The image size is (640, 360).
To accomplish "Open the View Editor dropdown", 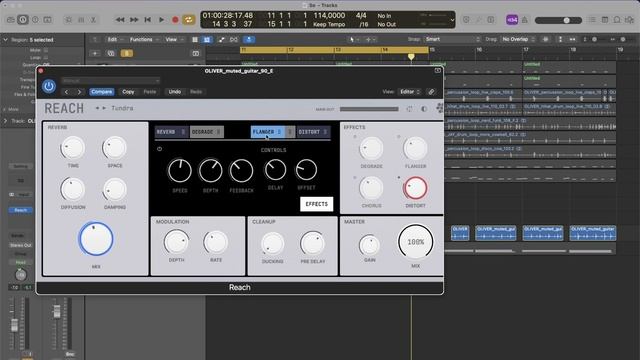I will click(409, 92).
